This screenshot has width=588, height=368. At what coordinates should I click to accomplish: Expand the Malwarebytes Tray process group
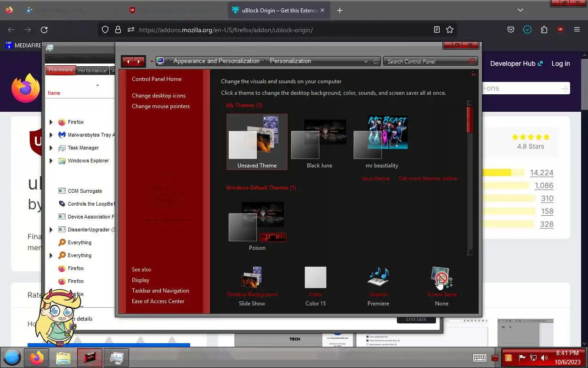(x=51, y=135)
